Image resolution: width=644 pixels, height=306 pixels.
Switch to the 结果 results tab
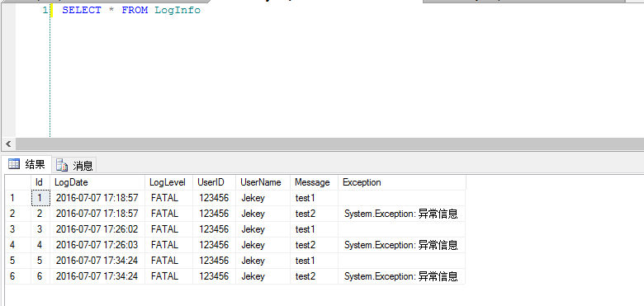pyautogui.click(x=26, y=164)
